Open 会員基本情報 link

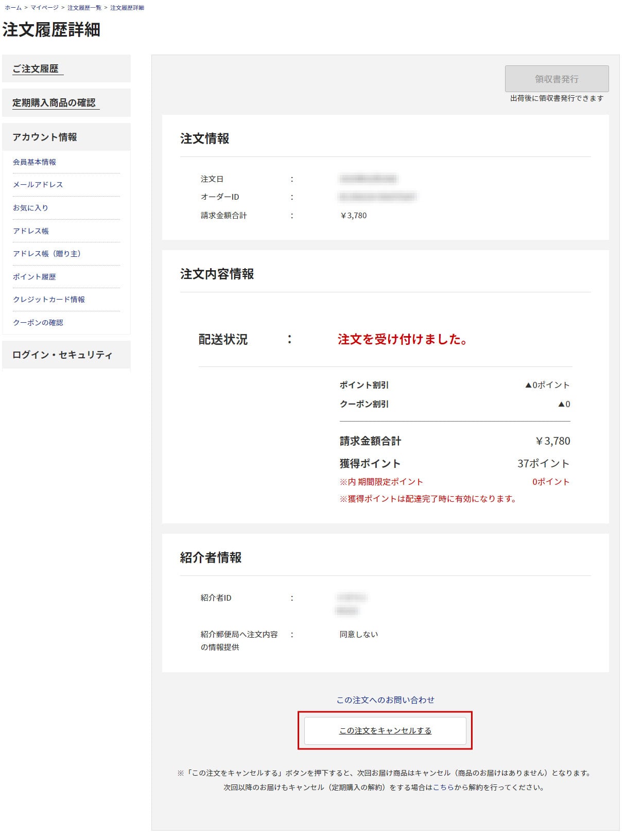tap(34, 162)
